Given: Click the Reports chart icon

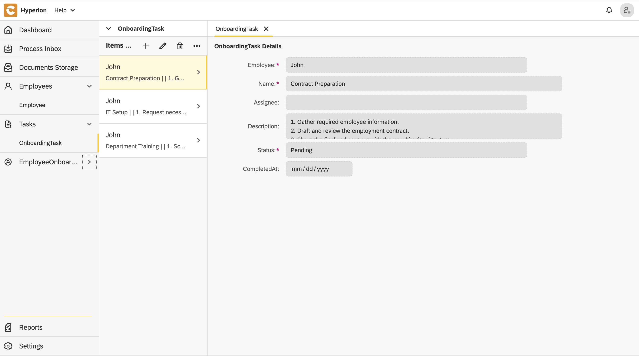Looking at the screenshot, I should tap(8, 327).
